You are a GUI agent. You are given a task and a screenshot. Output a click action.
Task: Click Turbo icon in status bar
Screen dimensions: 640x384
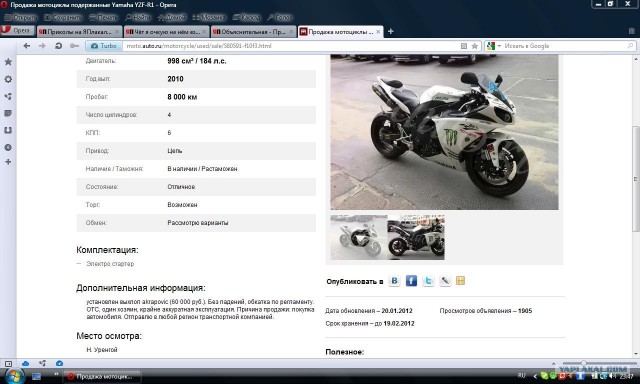coord(59,363)
